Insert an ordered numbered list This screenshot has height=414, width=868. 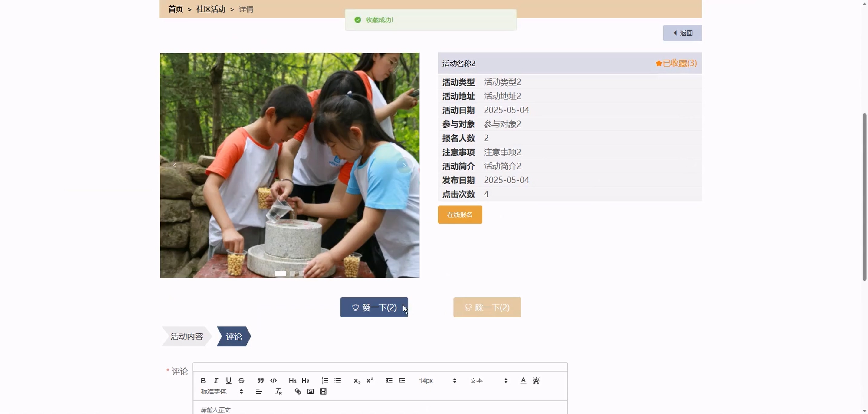[325, 380]
